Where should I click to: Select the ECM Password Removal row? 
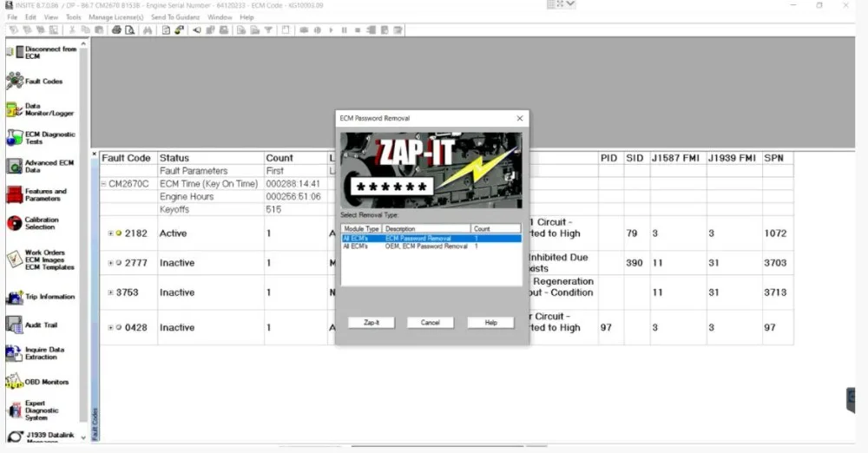pos(431,239)
